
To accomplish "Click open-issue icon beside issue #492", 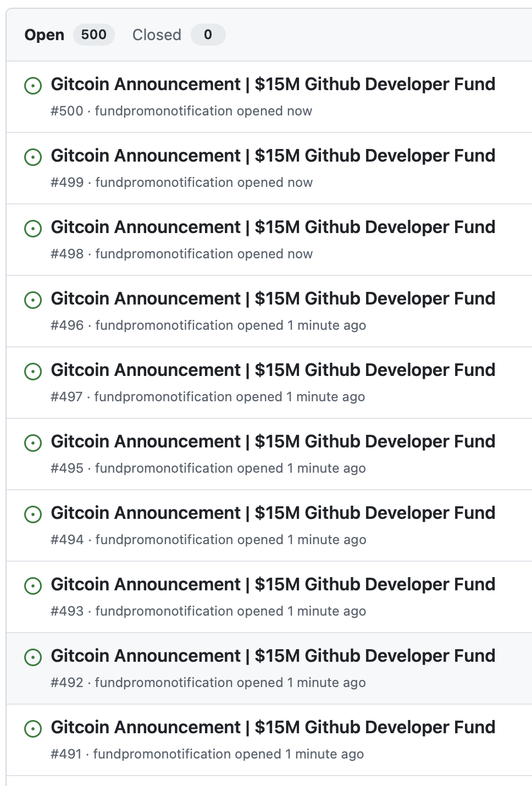I will pyautogui.click(x=33, y=657).
